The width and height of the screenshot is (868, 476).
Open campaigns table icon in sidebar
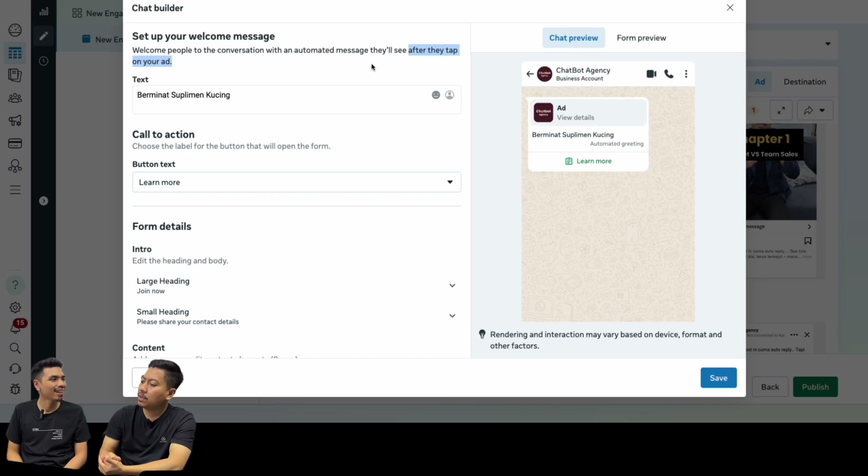click(15, 53)
